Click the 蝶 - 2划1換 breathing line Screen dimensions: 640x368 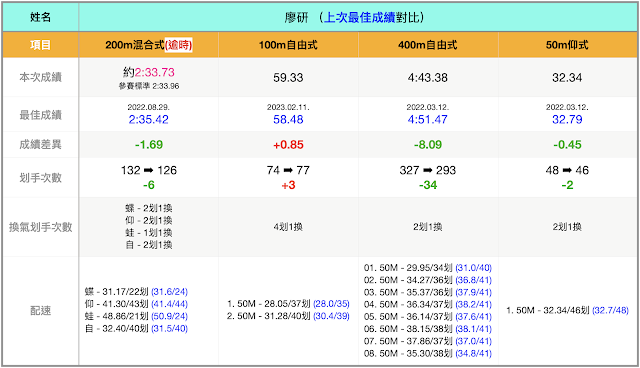point(149,208)
